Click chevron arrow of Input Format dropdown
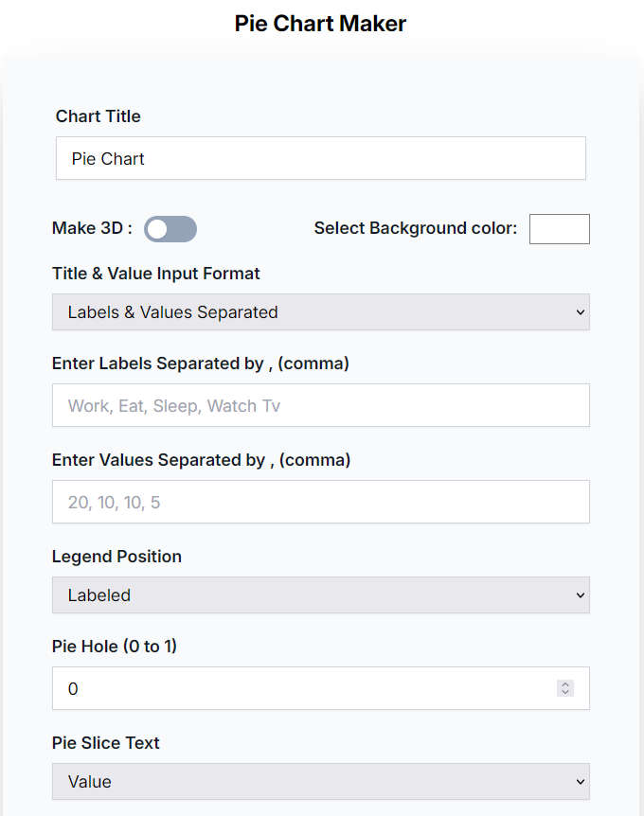 [x=580, y=312]
